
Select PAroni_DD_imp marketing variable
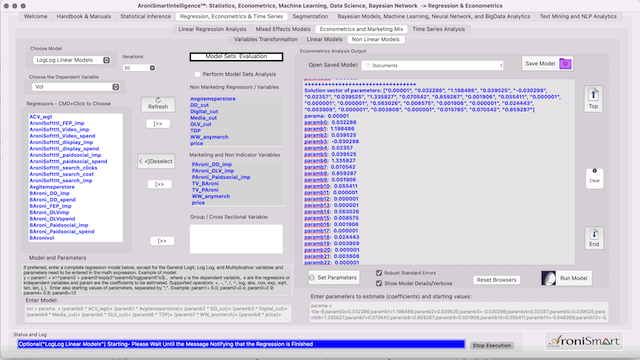point(212,164)
